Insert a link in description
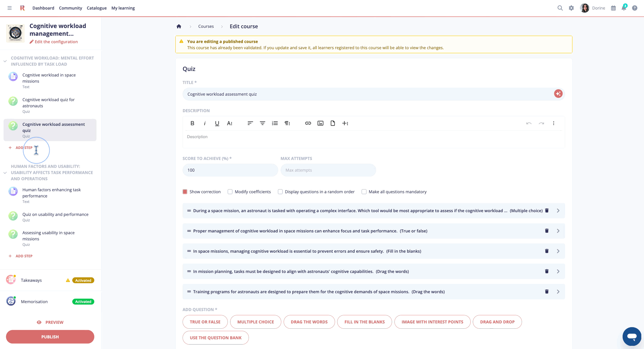This screenshot has width=644, height=349. point(308,123)
